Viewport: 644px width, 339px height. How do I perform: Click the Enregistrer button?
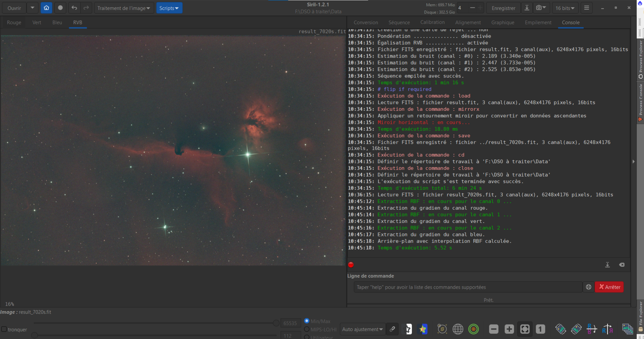point(504,8)
